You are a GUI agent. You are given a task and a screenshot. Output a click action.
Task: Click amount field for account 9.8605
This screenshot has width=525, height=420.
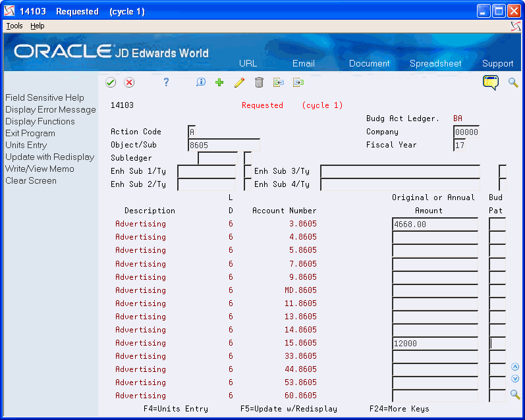(435, 277)
